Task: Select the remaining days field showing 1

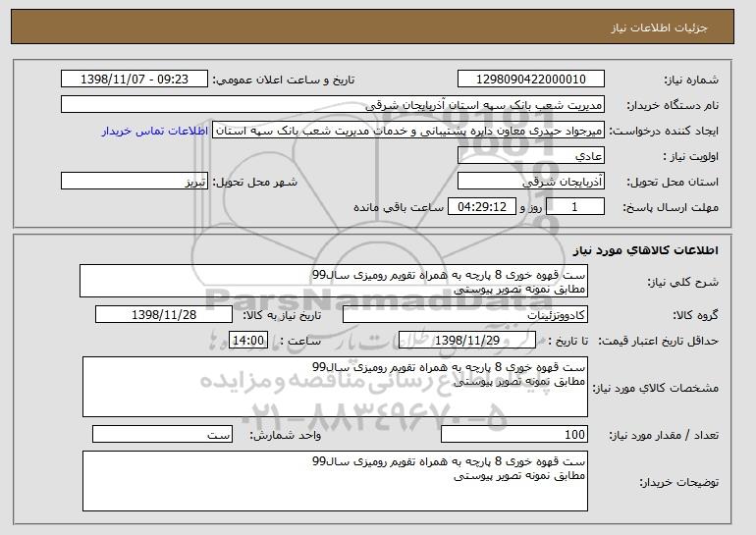Action: point(574,207)
